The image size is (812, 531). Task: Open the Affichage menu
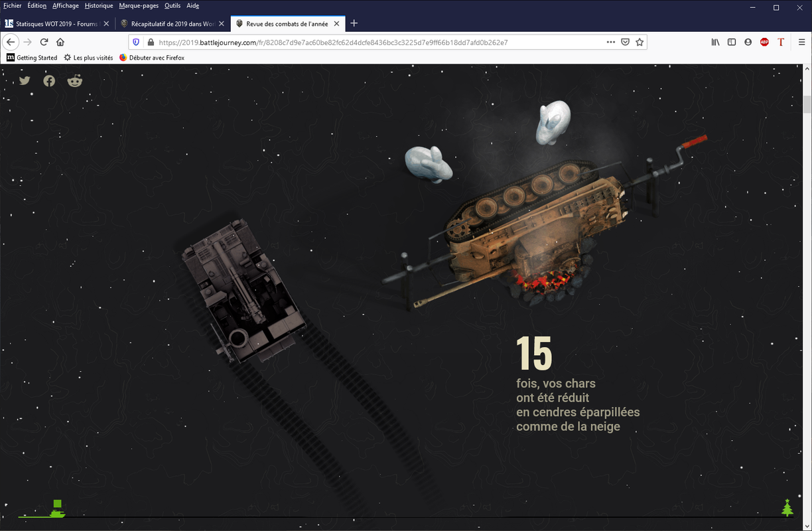point(66,5)
